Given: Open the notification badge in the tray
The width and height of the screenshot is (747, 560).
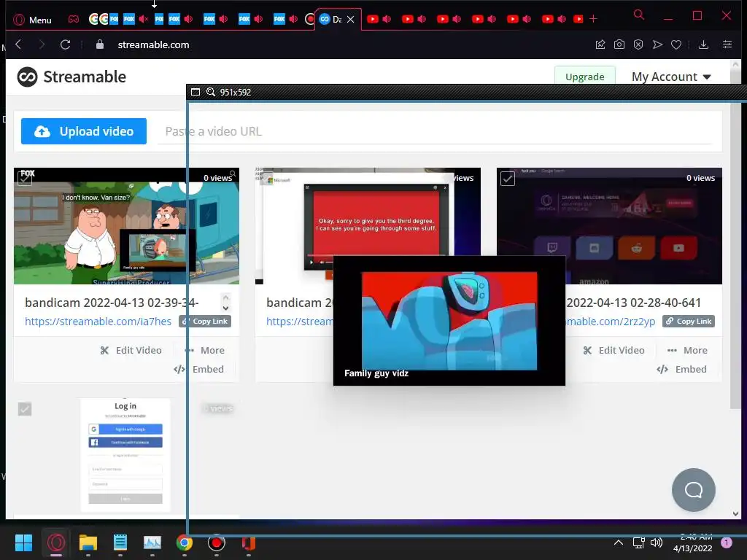Looking at the screenshot, I should pyautogui.click(x=727, y=542).
